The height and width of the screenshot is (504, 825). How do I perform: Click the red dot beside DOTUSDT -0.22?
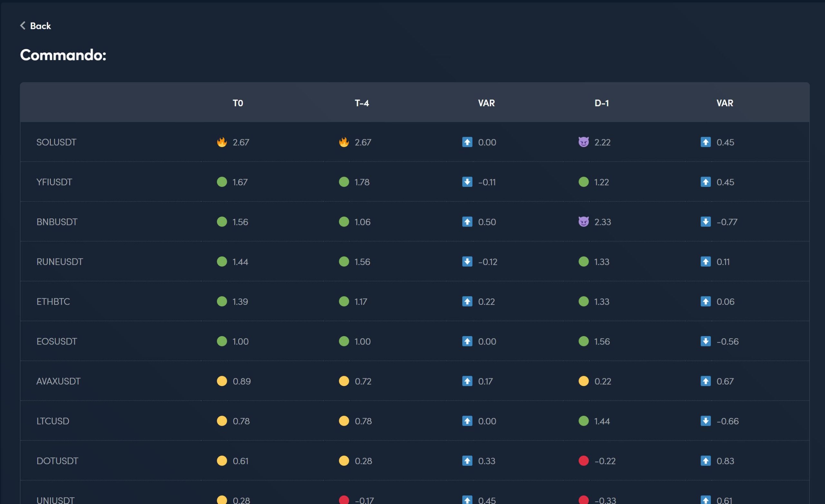pyautogui.click(x=583, y=460)
